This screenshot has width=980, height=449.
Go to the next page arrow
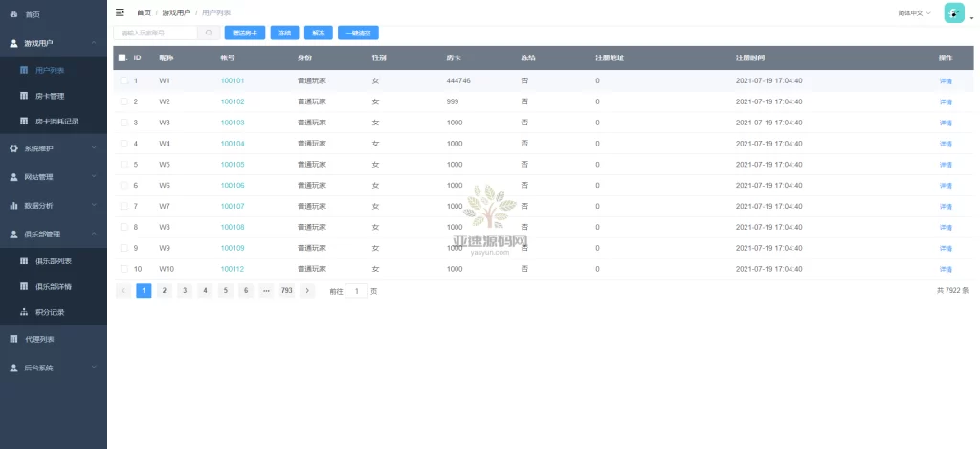307,290
